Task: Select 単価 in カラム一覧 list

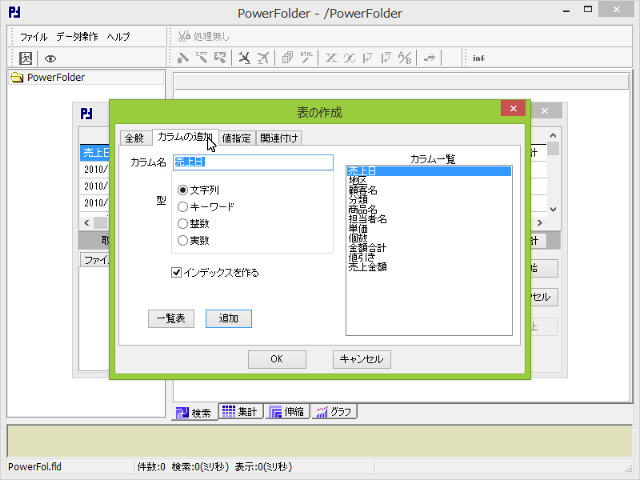Action: (429, 229)
